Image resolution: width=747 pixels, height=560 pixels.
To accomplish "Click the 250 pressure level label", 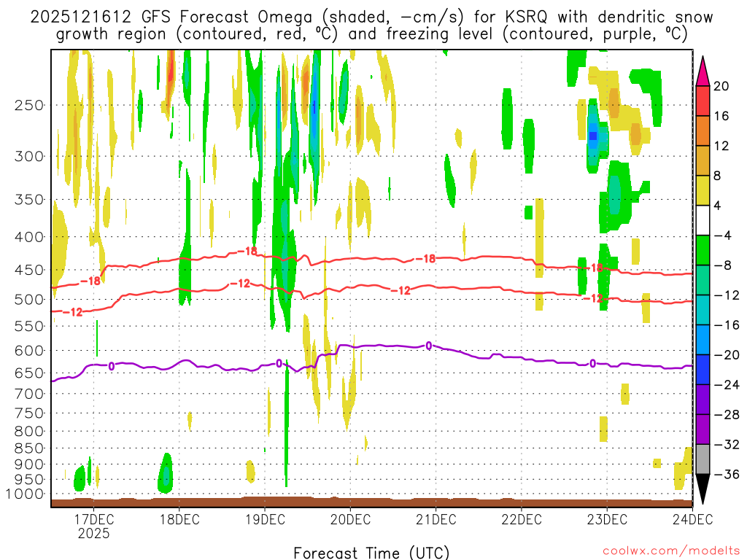I will [29, 105].
